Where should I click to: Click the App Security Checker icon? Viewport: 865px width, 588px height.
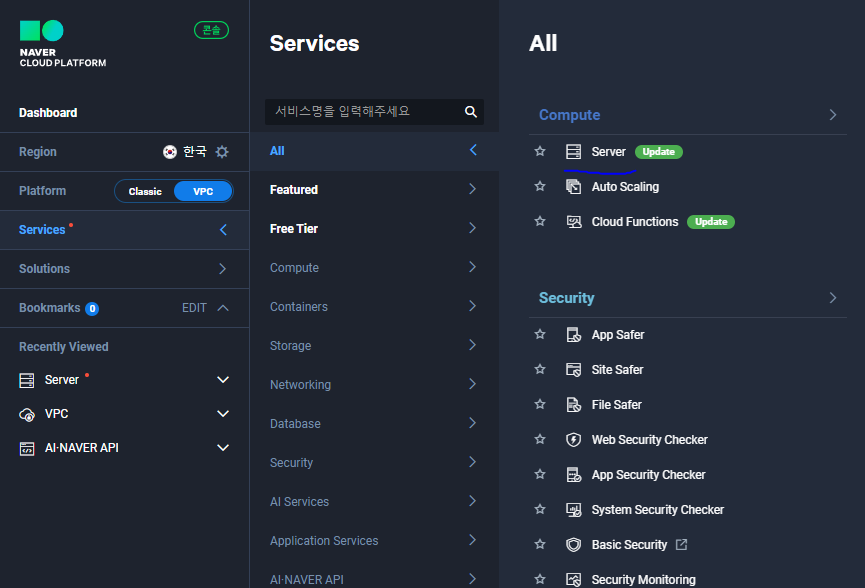(x=574, y=475)
